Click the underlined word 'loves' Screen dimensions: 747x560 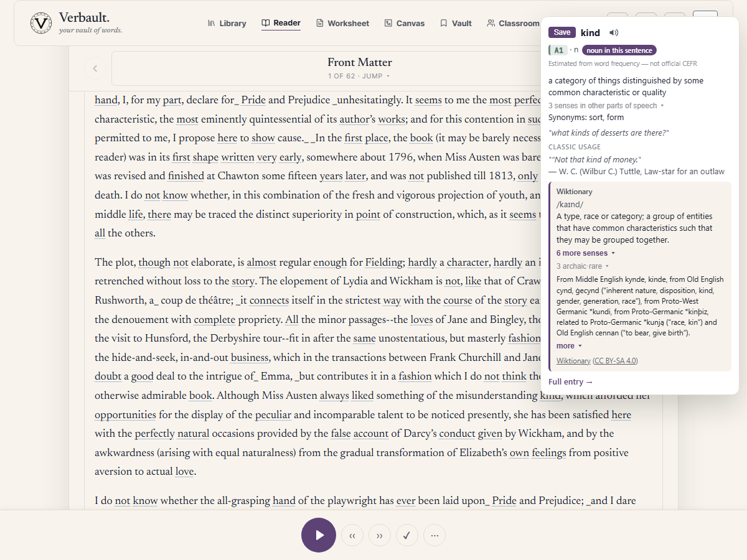click(x=421, y=320)
